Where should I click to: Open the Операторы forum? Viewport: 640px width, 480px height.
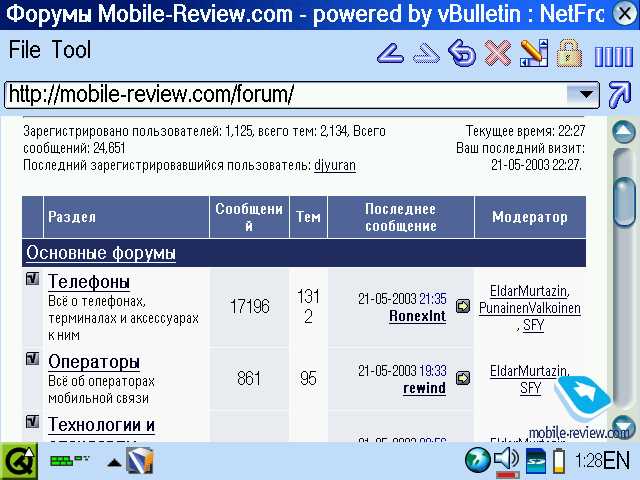[x=94, y=362]
